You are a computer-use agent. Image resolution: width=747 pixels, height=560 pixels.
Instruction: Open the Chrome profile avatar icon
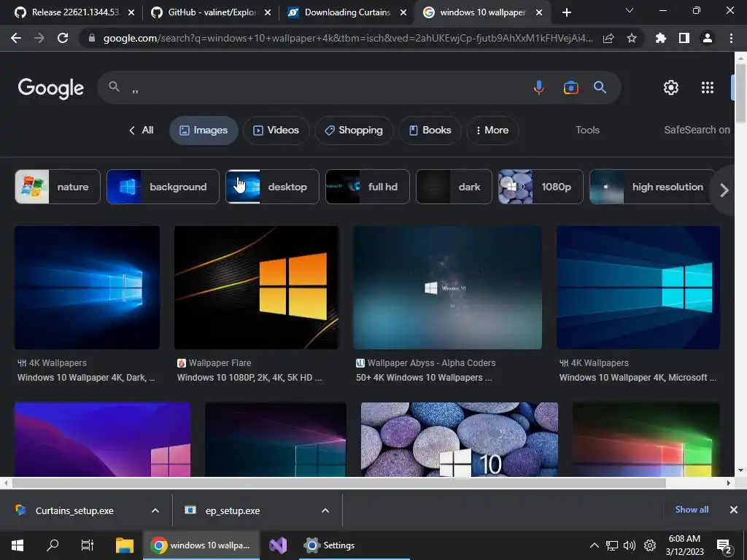708,38
